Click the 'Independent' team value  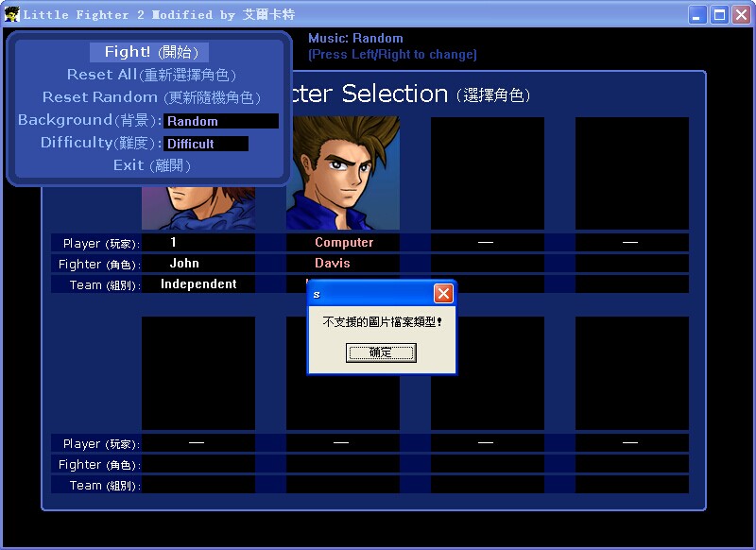point(198,284)
